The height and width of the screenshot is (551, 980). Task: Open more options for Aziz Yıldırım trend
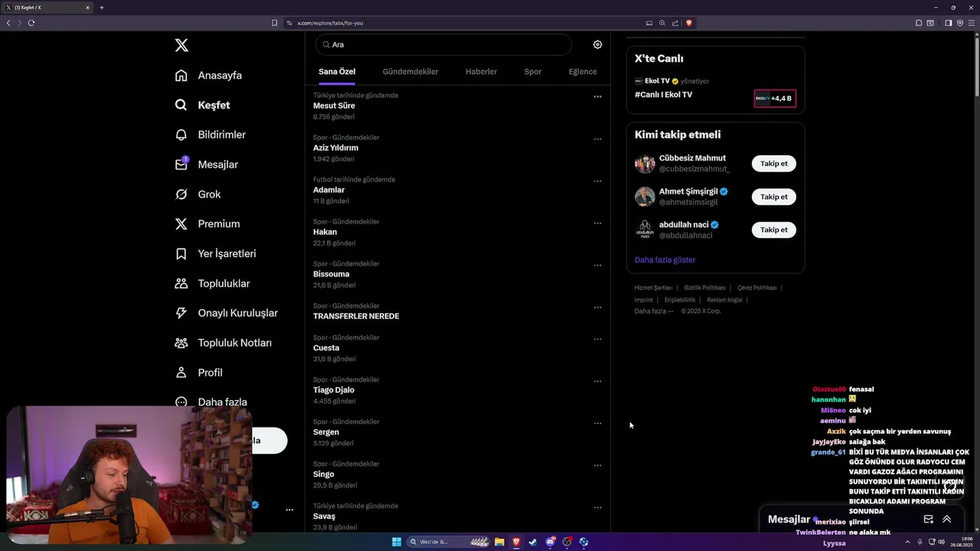597,139
